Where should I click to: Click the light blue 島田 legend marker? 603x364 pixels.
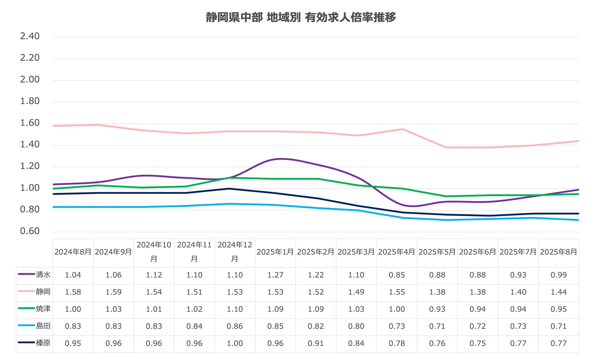pyautogui.click(x=26, y=325)
